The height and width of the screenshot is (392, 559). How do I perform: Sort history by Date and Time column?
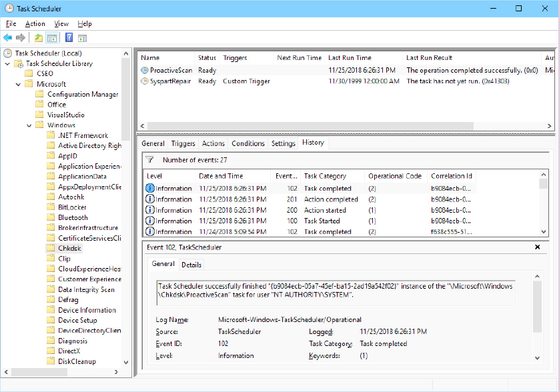coord(221,176)
